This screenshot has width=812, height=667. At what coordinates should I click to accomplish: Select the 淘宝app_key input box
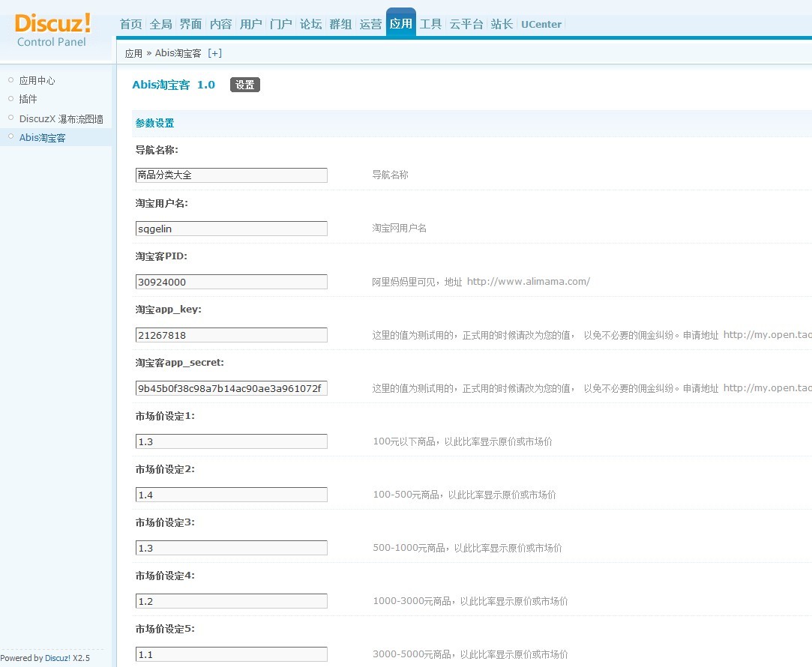click(231, 335)
